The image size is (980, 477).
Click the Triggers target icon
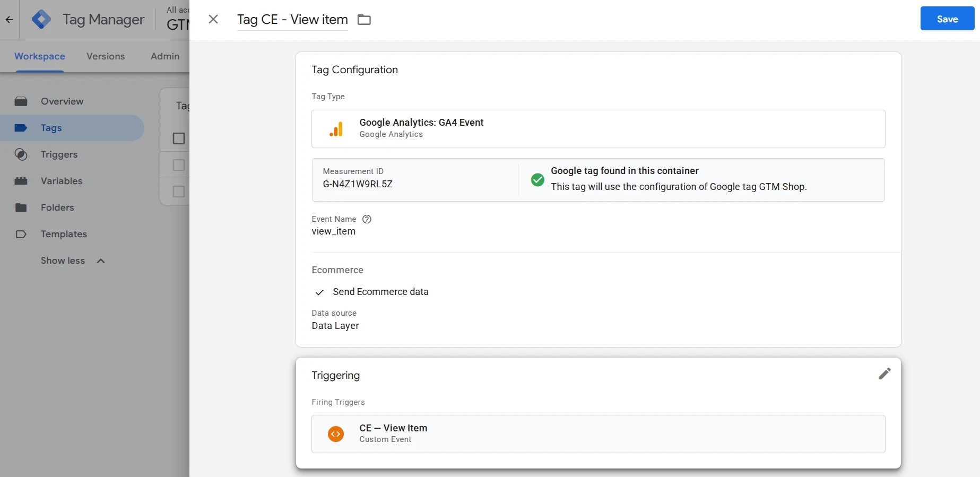pyautogui.click(x=21, y=154)
